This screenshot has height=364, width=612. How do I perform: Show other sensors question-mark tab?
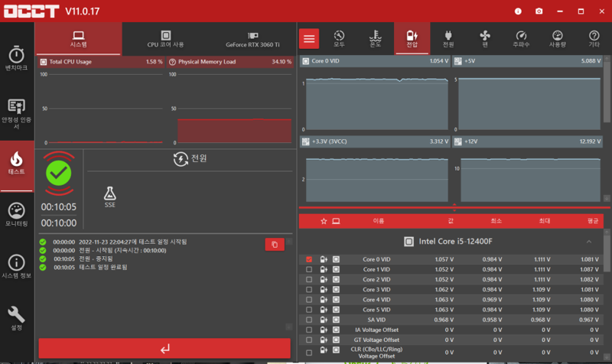(x=594, y=39)
